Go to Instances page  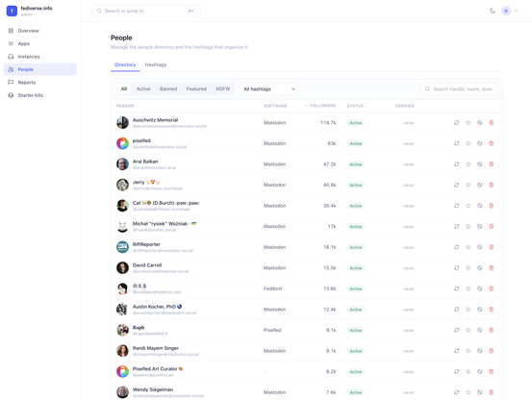[x=40, y=57]
